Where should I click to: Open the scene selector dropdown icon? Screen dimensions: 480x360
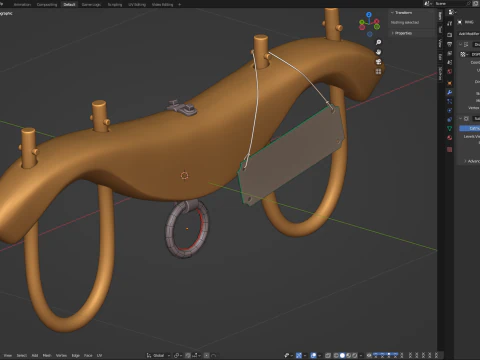428,3
